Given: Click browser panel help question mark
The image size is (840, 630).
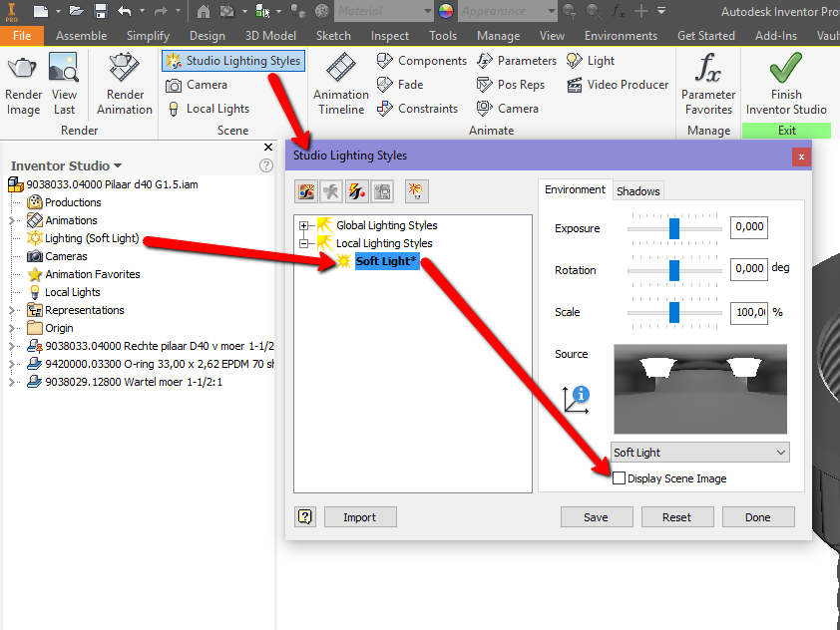Looking at the screenshot, I should [266, 165].
